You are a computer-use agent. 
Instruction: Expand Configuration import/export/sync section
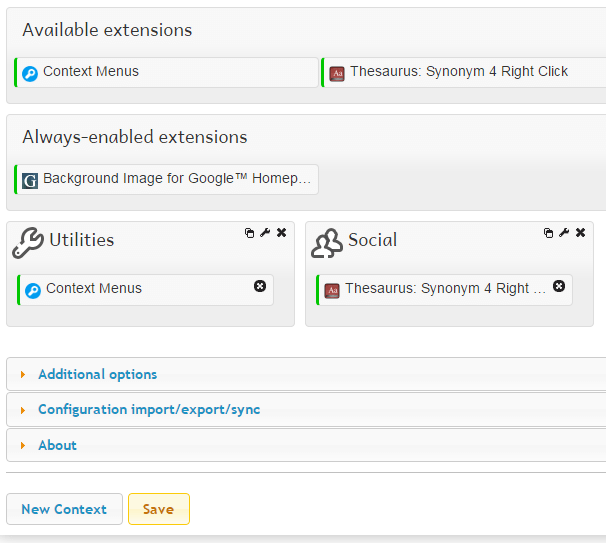[x=149, y=409]
